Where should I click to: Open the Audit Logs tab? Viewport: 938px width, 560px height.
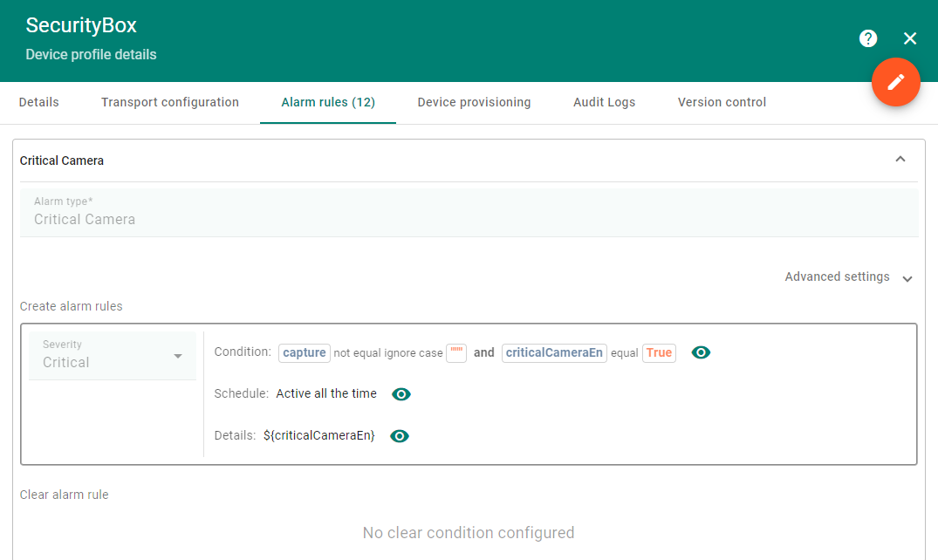(604, 102)
